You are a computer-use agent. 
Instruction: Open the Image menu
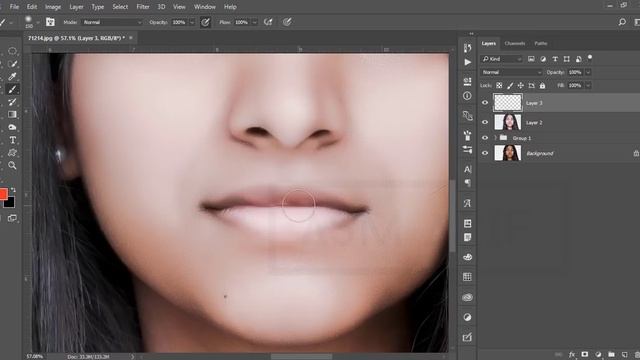click(x=53, y=7)
